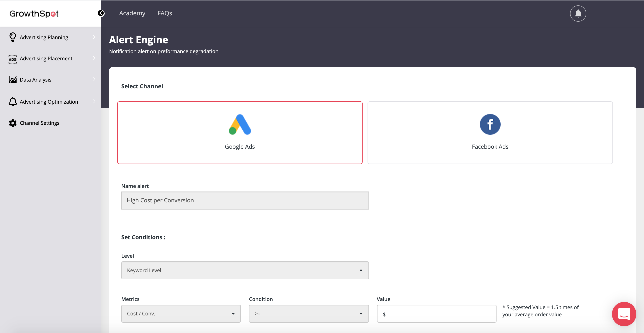The image size is (644, 333).
Task: Open the >= condition dropdown
Action: pos(309,314)
